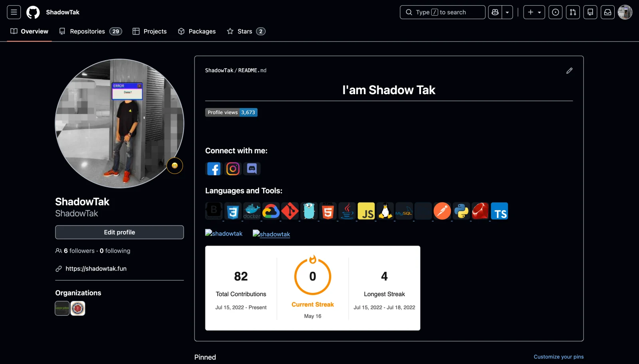Click the CSS3 tool icon
Viewport: 639px width, 364px height.
pyautogui.click(x=233, y=211)
